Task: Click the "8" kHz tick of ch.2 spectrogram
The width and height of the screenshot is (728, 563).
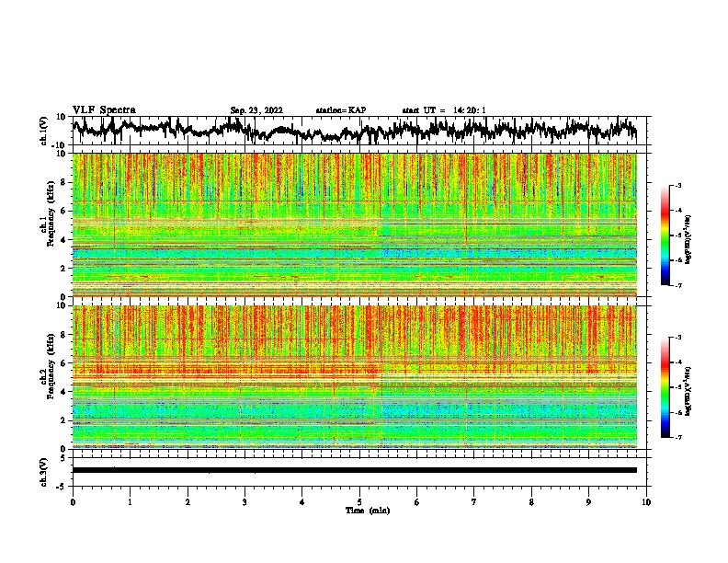Action: click(63, 335)
